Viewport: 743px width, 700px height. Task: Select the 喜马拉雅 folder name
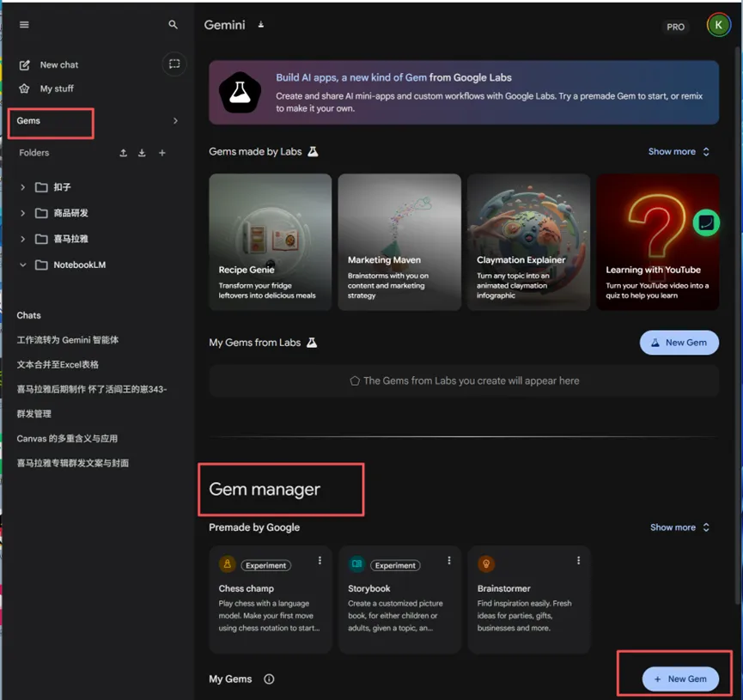71,239
